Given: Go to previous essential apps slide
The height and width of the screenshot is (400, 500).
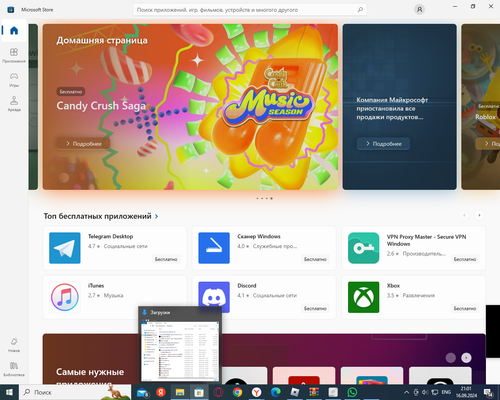Looking at the screenshot, I should pos(451,358).
